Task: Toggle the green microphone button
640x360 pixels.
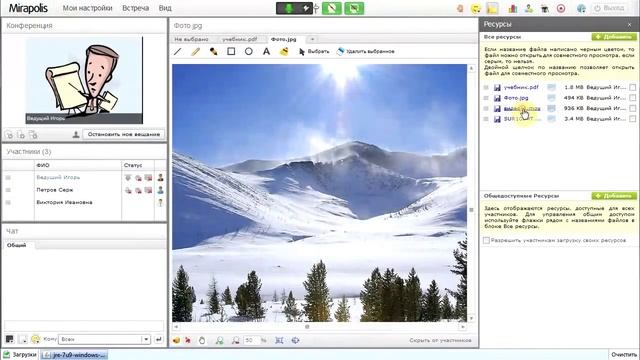Action: tap(289, 8)
